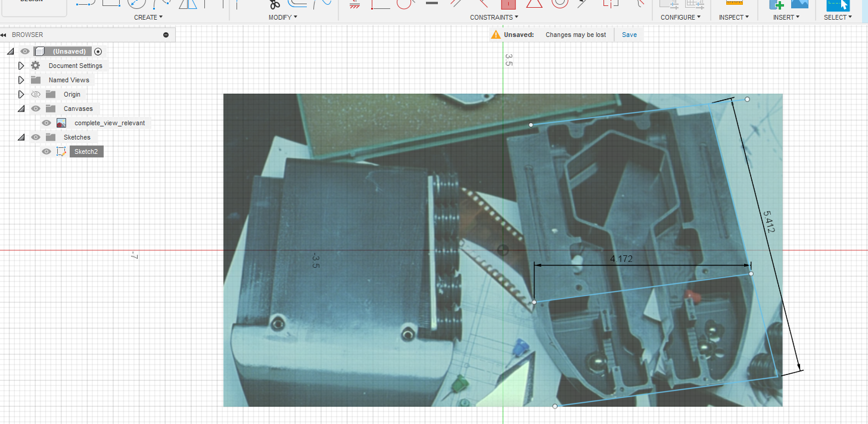The height and width of the screenshot is (424, 868).
Task: Toggle visibility of Sketch2
Action: (46, 151)
